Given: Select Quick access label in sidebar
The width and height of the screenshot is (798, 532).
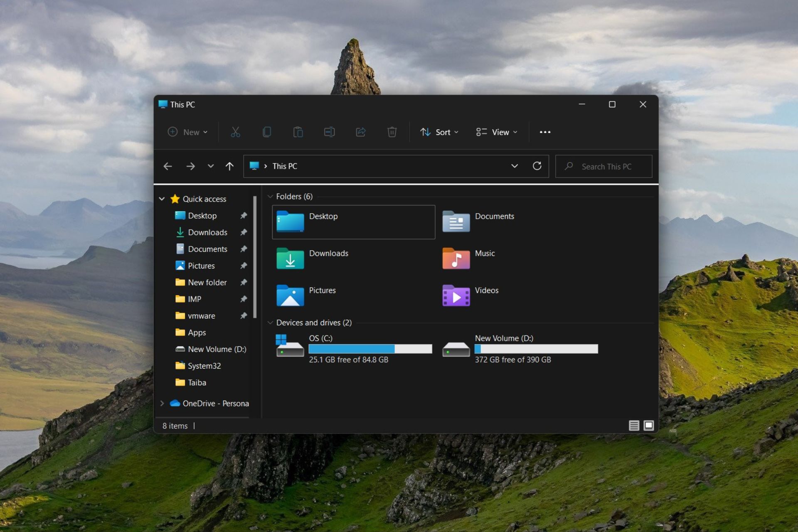Looking at the screenshot, I should pos(204,199).
